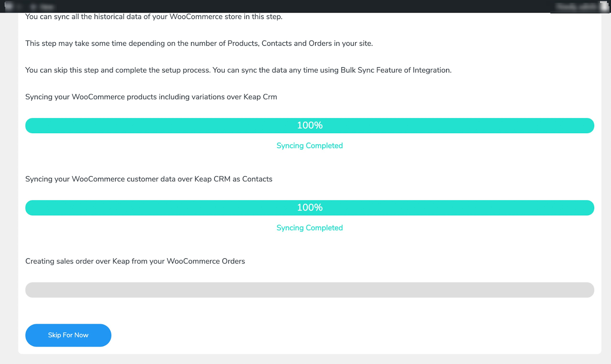Click Syncing Completed under customer data bar
Image resolution: width=611 pixels, height=364 pixels.
click(310, 228)
